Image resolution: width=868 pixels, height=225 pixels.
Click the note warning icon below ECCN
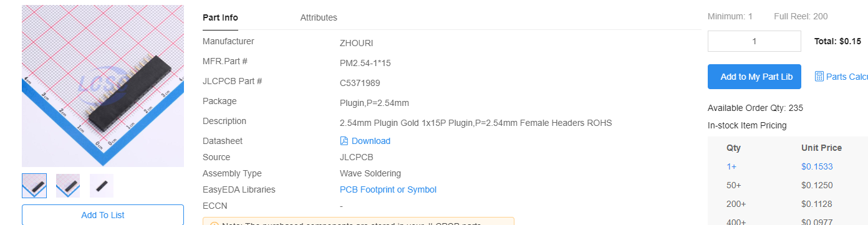(214, 224)
